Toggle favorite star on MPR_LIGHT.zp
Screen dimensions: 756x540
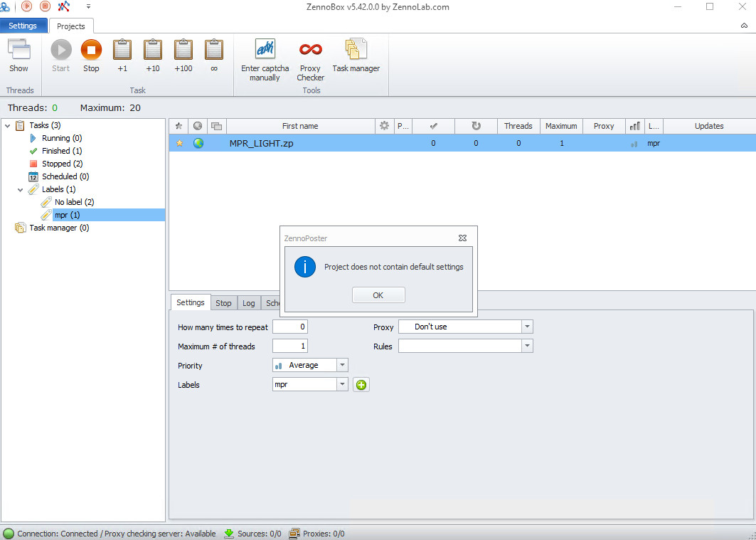(179, 144)
